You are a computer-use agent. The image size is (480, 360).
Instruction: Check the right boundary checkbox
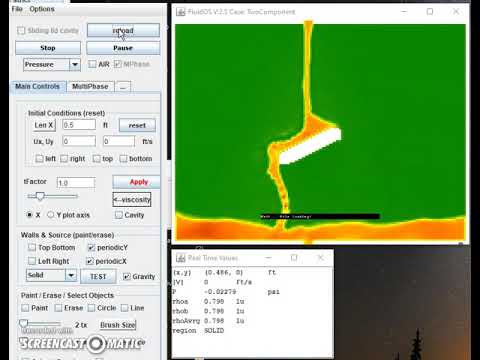64,159
